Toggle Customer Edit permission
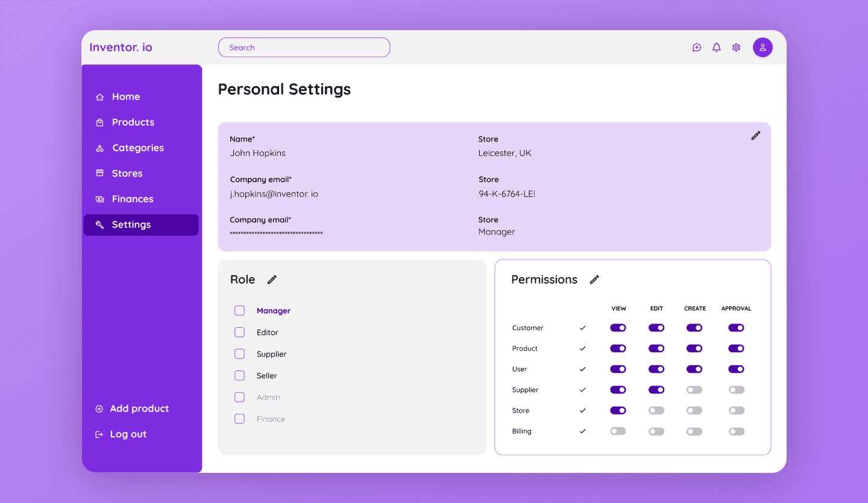The height and width of the screenshot is (503, 868). tap(656, 328)
